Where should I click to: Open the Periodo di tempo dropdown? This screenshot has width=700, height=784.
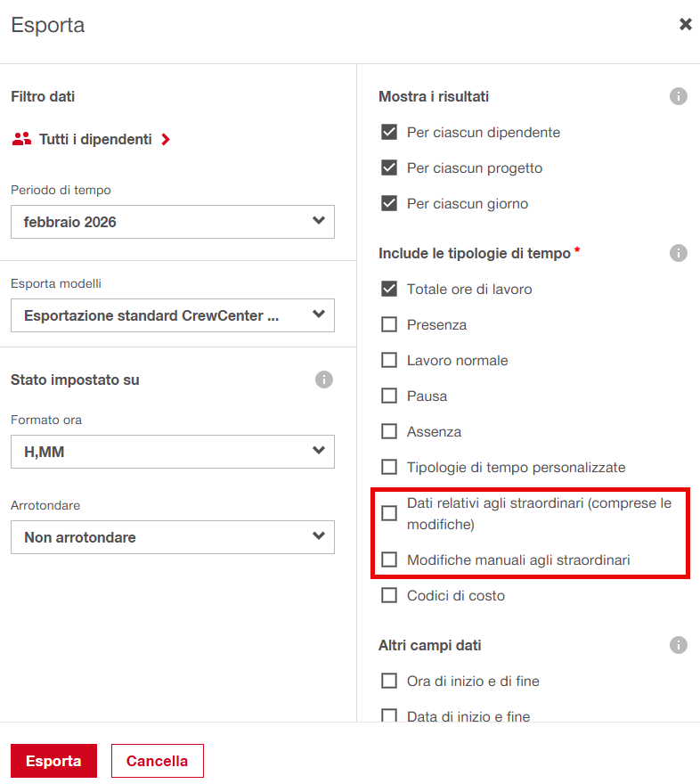tap(173, 222)
